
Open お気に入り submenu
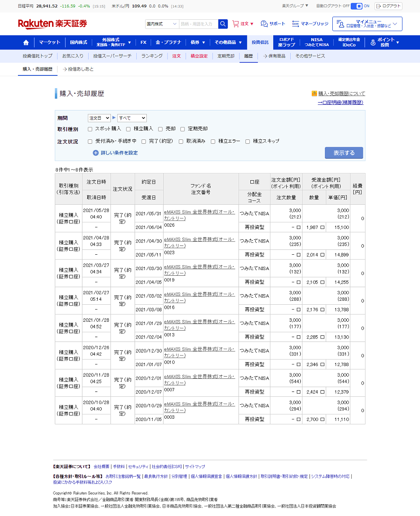(x=73, y=56)
